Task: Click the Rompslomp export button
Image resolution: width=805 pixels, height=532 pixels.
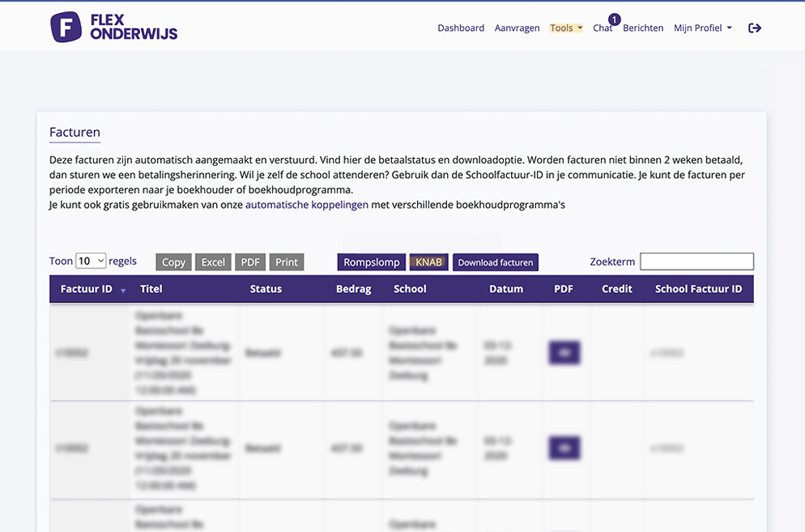Action: [x=372, y=262]
